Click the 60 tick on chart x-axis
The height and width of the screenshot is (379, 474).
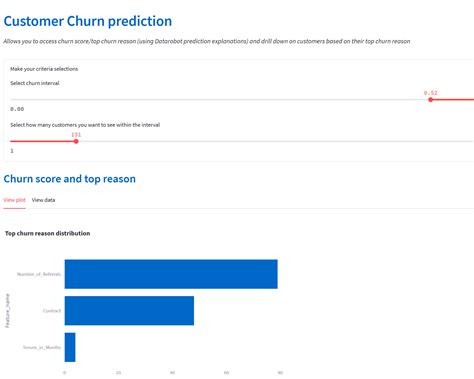pyautogui.click(x=226, y=372)
